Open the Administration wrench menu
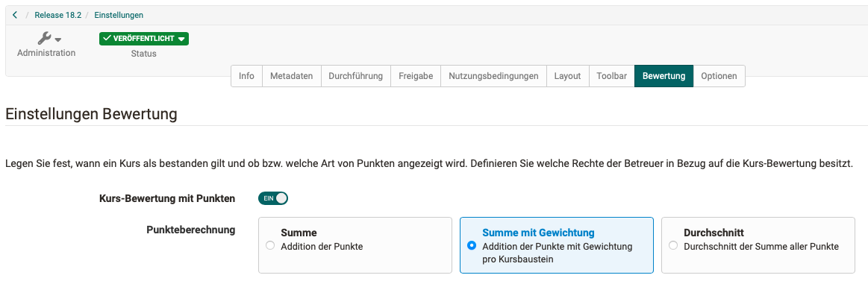 click(49, 38)
